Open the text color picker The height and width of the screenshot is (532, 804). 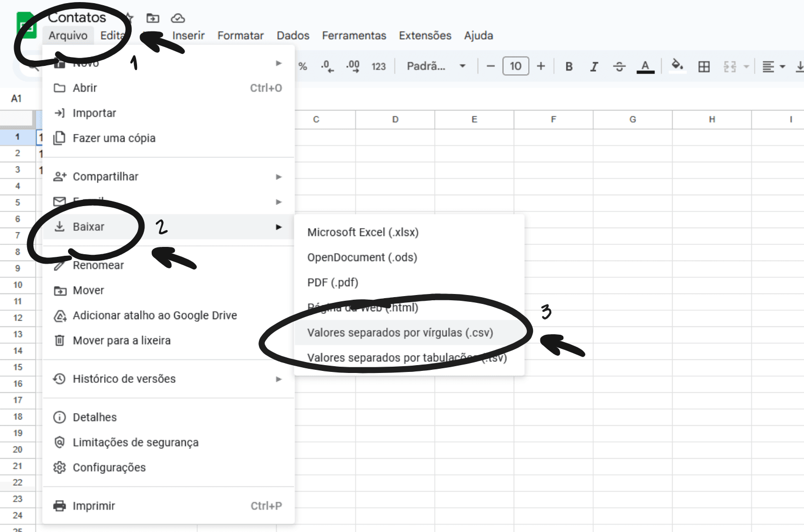click(646, 66)
